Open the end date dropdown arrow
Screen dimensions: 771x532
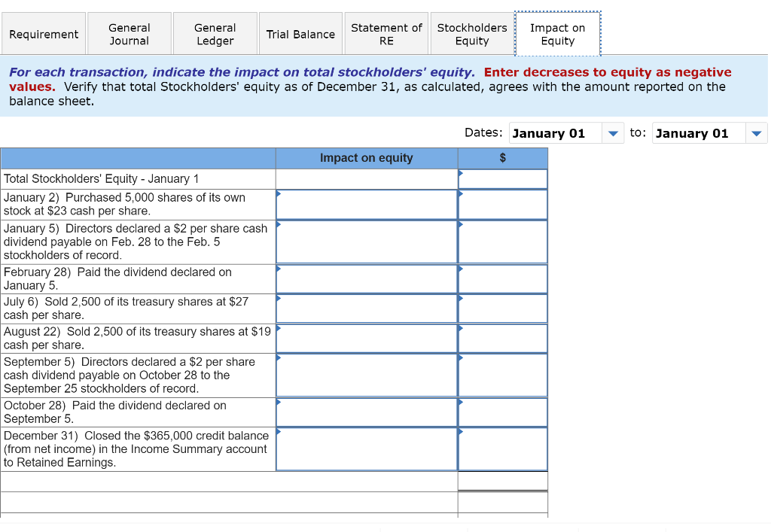(x=757, y=133)
